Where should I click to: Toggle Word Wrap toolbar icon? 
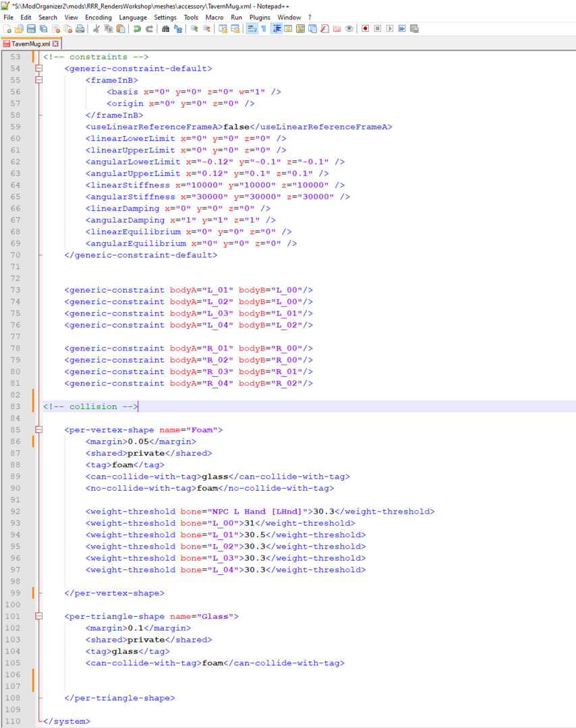pos(252,29)
